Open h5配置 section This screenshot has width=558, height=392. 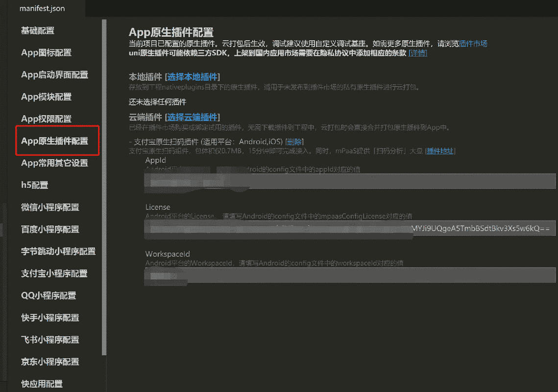coord(34,185)
